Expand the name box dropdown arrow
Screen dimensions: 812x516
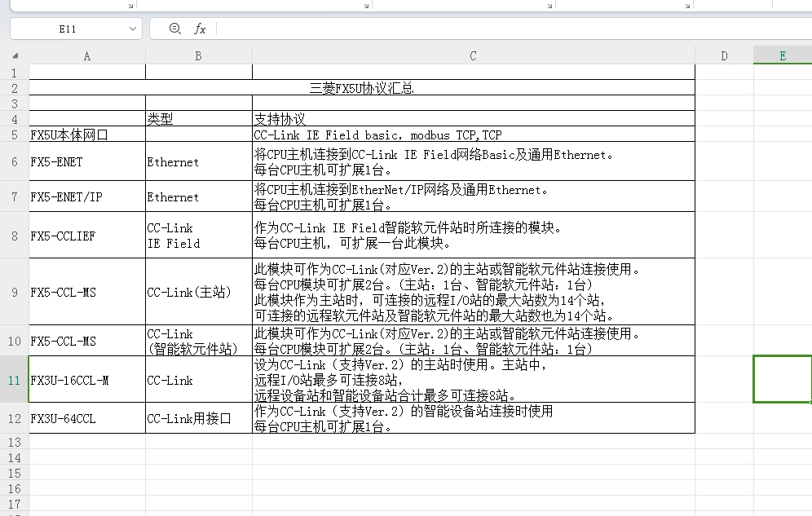[x=133, y=29]
